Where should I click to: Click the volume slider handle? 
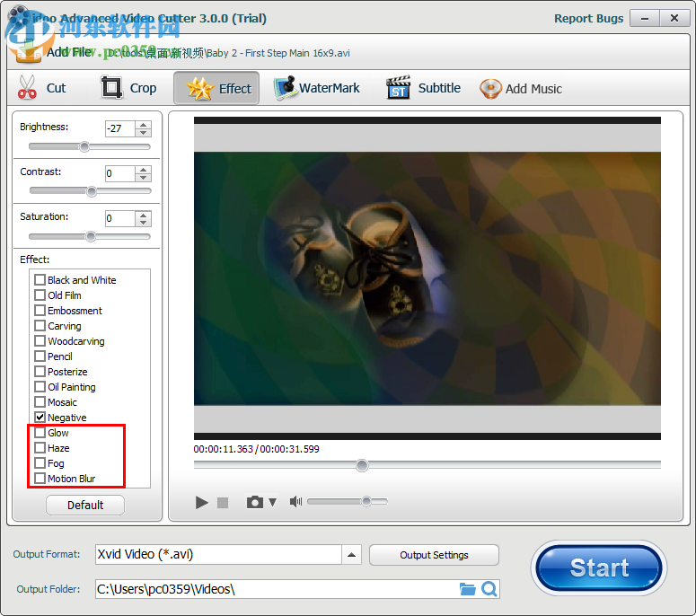tap(366, 501)
